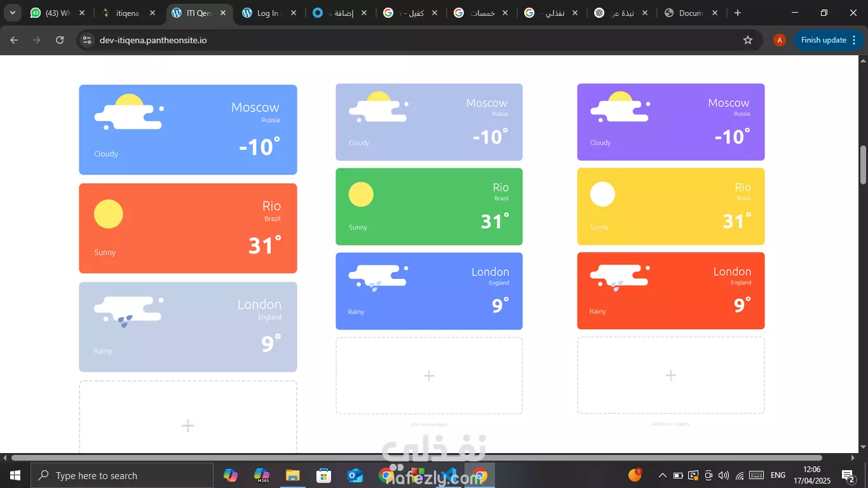The image size is (868, 488).
Task: Open Outlook from the taskbar
Action: [355, 475]
